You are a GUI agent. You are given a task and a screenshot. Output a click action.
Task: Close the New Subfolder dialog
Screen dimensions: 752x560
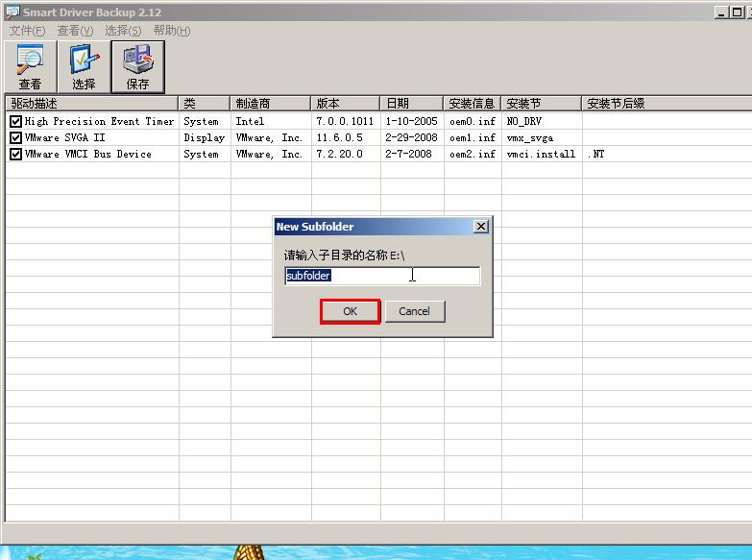pyautogui.click(x=480, y=227)
